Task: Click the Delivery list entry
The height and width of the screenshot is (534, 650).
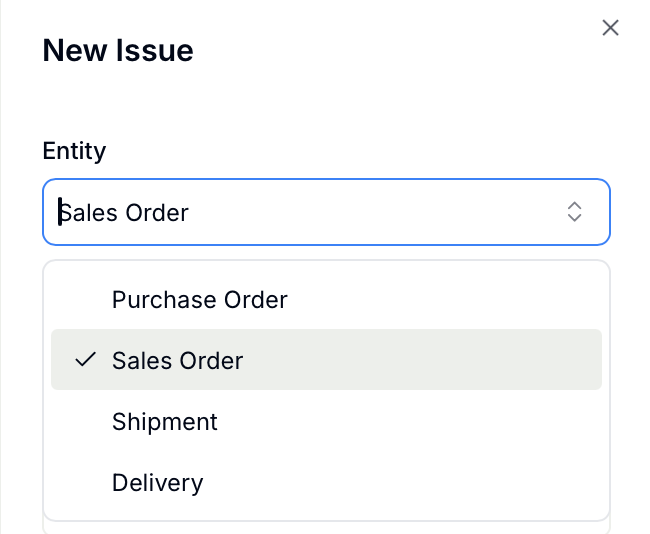Action: [x=326, y=482]
